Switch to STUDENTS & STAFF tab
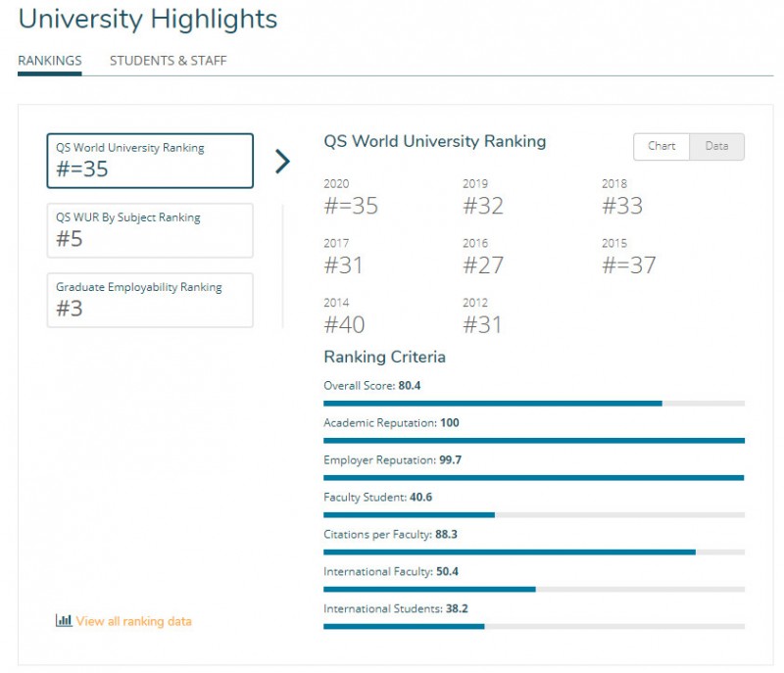Screen dimensions: 784x673 [168, 61]
